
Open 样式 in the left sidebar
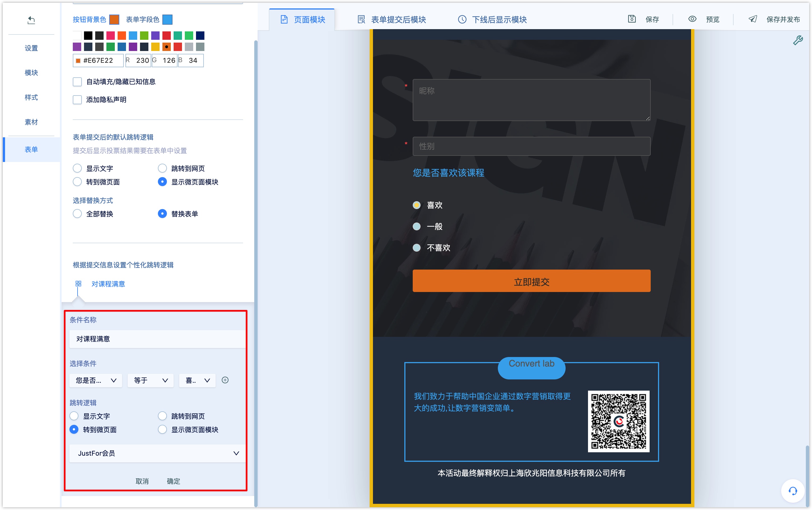click(31, 98)
